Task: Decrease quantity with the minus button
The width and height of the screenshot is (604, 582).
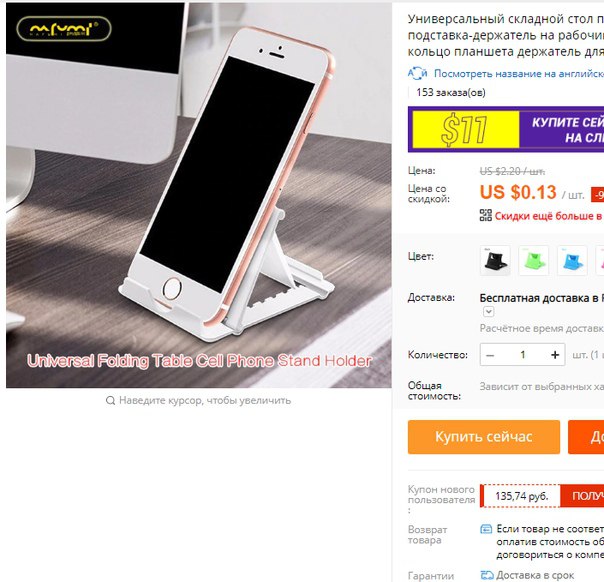Action: click(x=490, y=355)
